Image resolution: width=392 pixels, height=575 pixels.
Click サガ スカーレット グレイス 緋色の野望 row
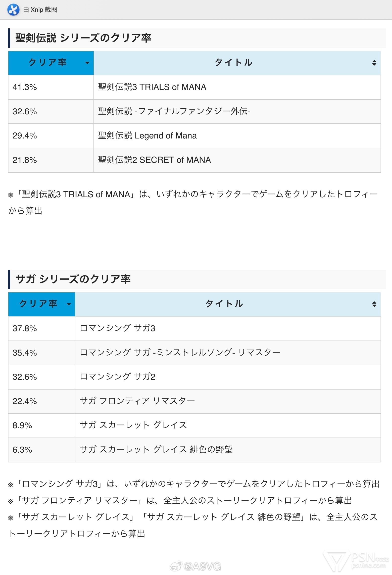tap(194, 450)
